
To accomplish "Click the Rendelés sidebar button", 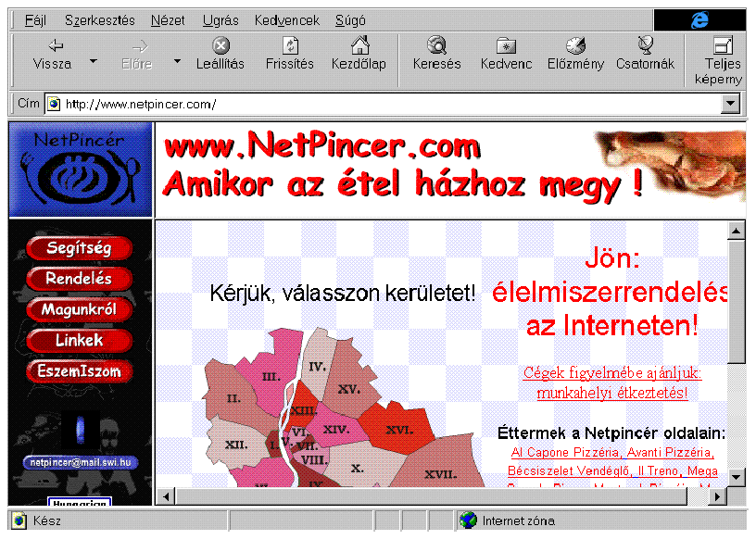I will pos(79,279).
